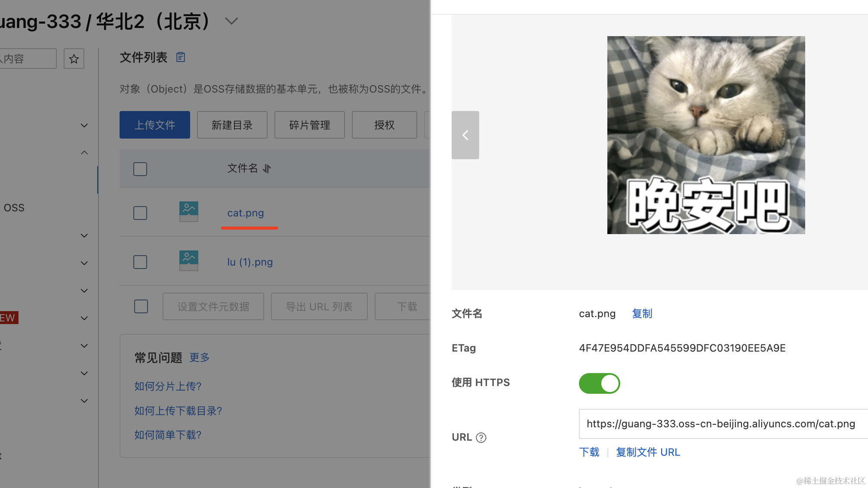The image size is (868, 488).
Task: Click the lu (1).png image file icon
Action: click(188, 261)
